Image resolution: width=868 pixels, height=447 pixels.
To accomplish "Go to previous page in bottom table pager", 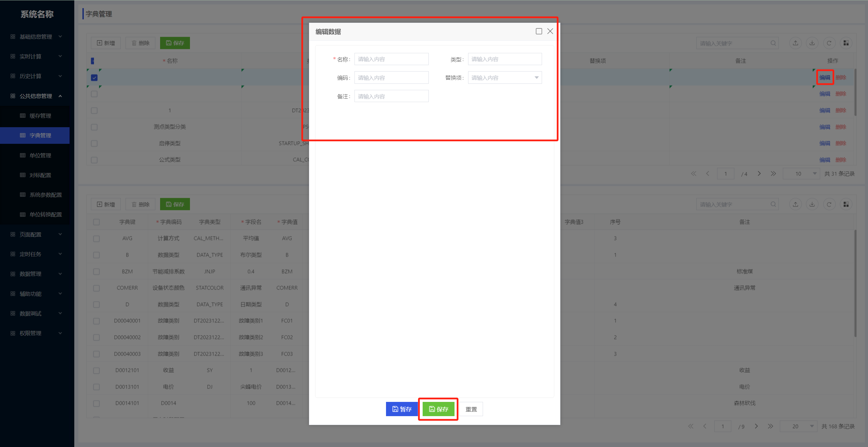I will point(705,426).
